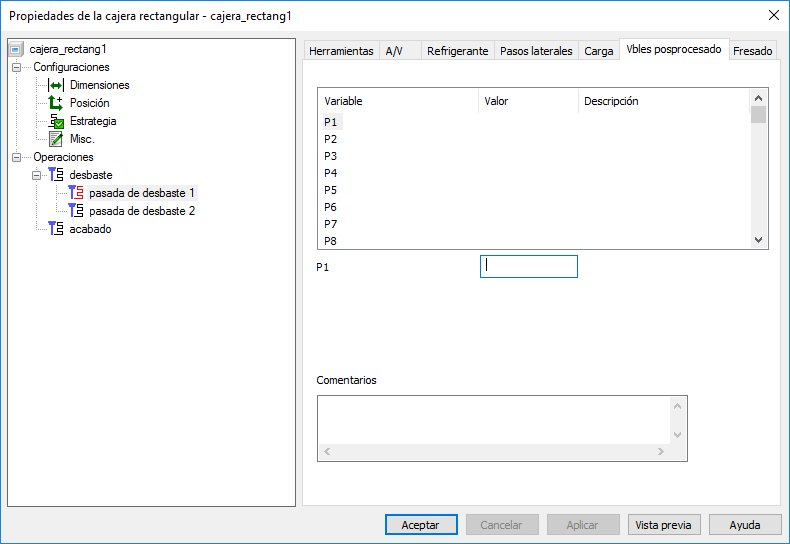The image size is (790, 544).
Task: Open Ayuda help button
Action: pyautogui.click(x=745, y=525)
